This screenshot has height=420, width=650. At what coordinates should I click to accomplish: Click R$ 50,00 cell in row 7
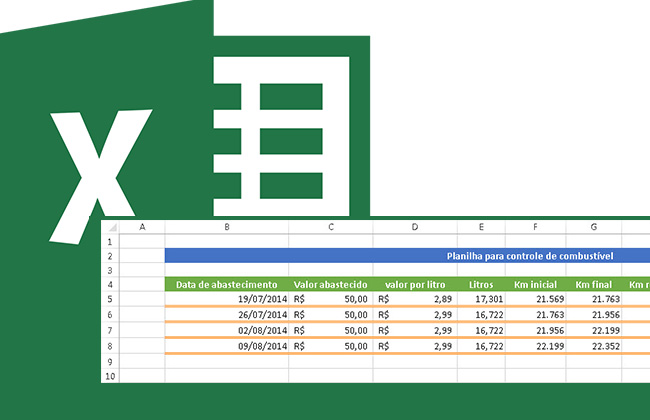tap(331, 330)
